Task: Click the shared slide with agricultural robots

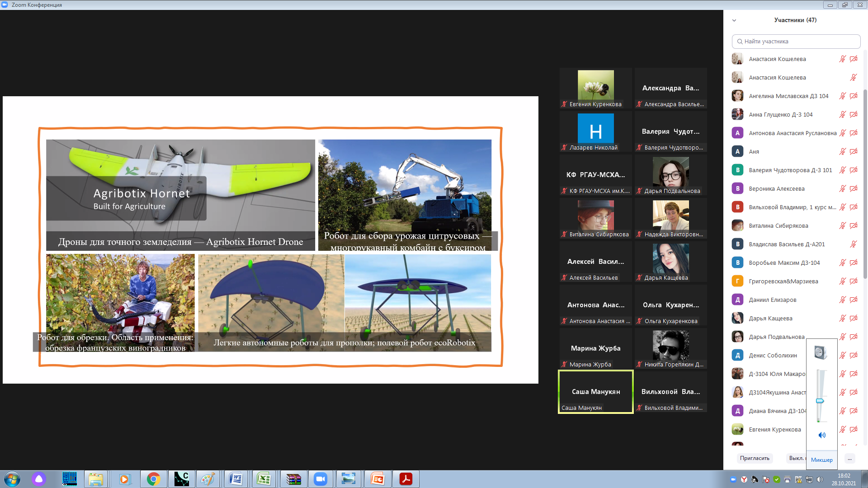Action: 270,240
